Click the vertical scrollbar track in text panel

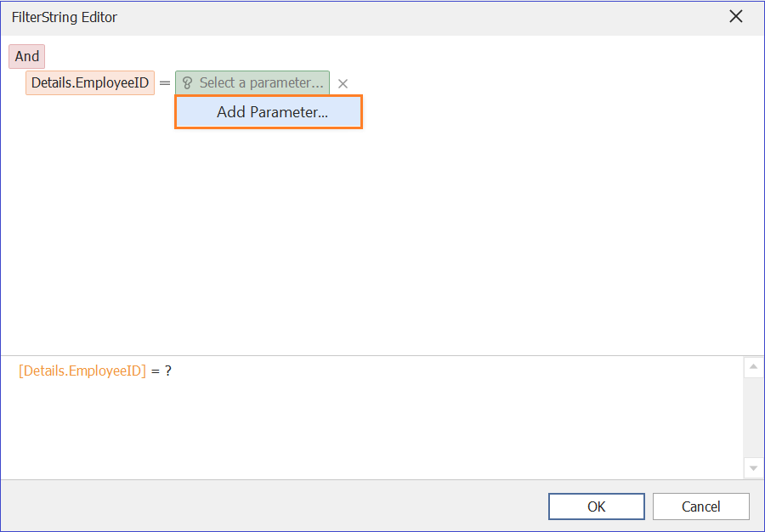pyautogui.click(x=753, y=418)
